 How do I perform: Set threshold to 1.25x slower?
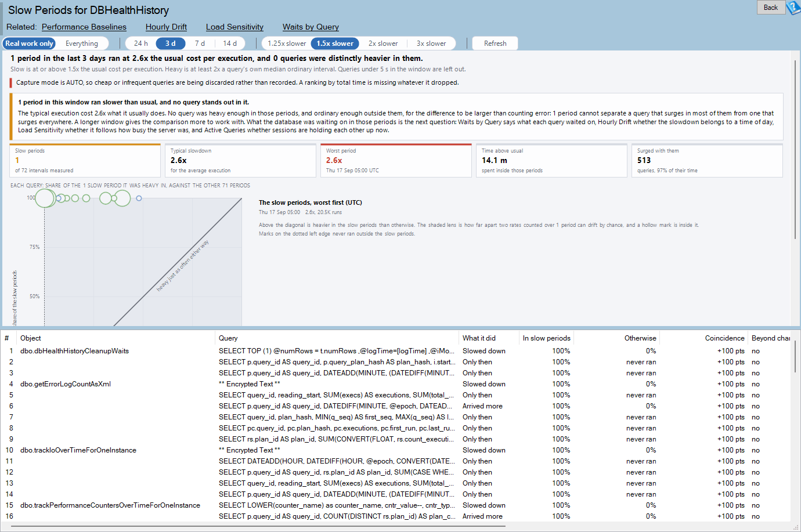287,44
